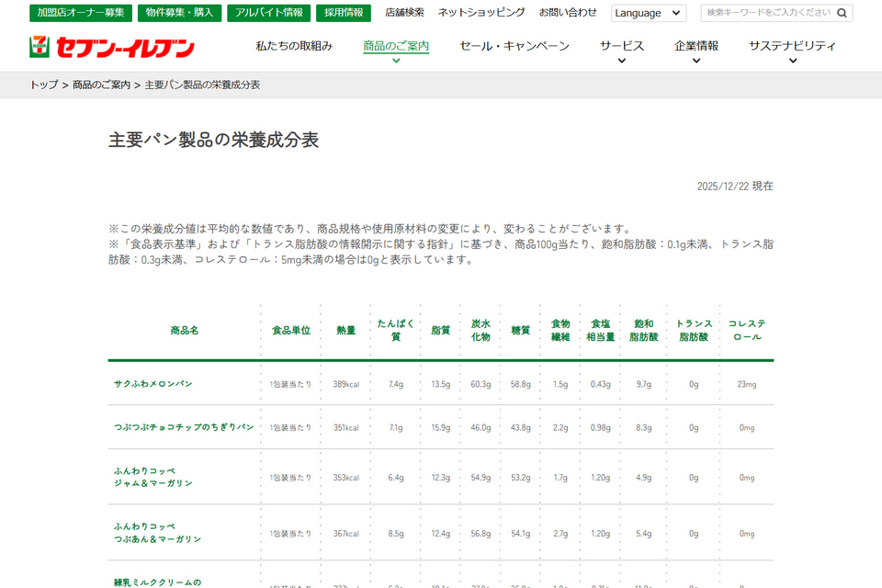The image size is (882, 588).
Task: Open 採用情報 button
Action: 344,13
